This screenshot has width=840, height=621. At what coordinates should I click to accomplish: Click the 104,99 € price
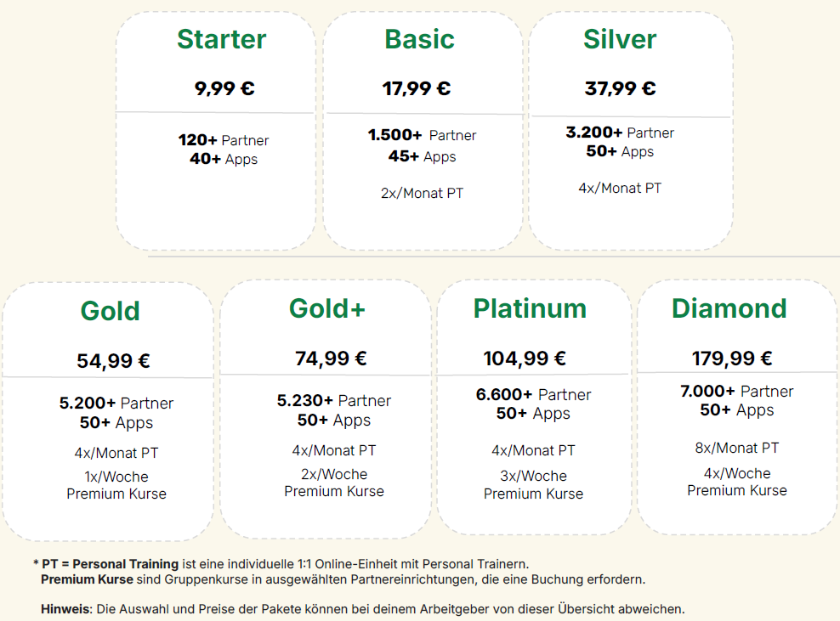(525, 358)
